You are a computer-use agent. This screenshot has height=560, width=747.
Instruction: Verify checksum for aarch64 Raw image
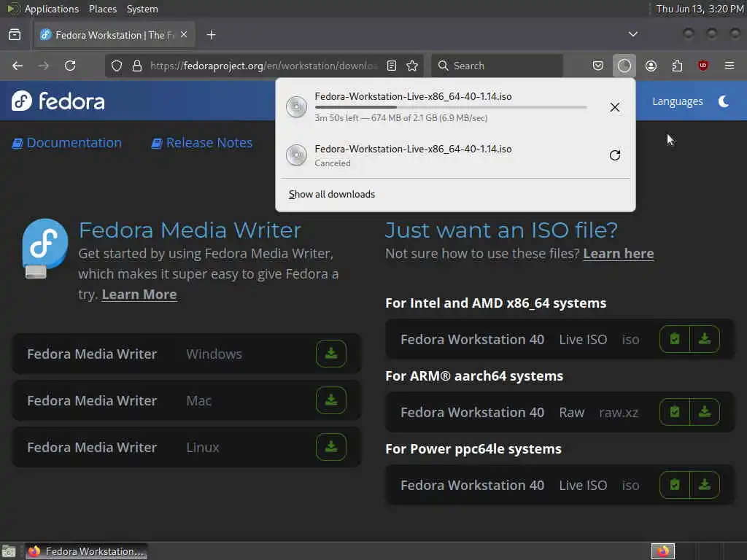(675, 411)
